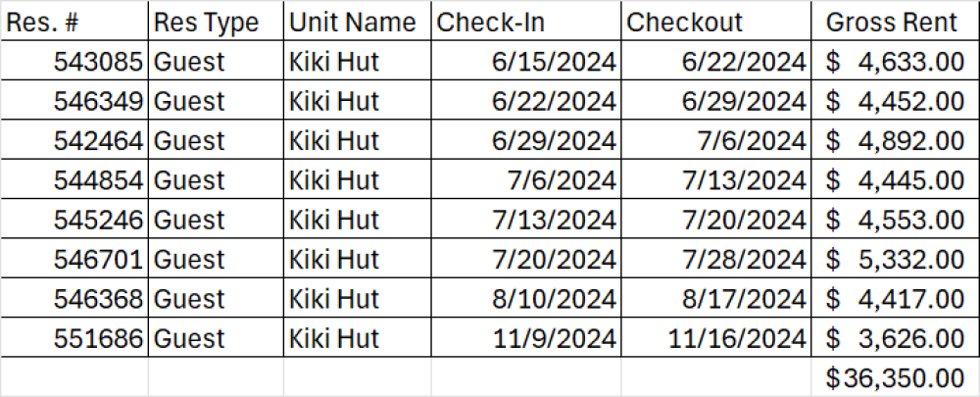Click the Res Type column header
The image size is (980, 397).
point(216,22)
